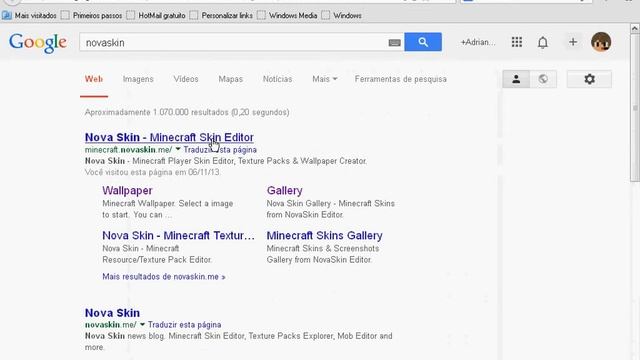Image resolution: width=640 pixels, height=360 pixels.
Task: Click the scrollbar up arrow
Action: (635, 28)
